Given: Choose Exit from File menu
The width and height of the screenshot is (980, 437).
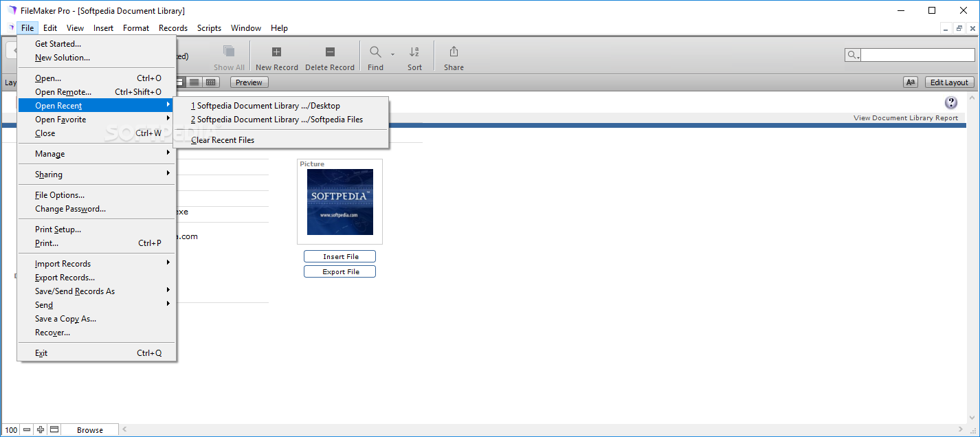Looking at the screenshot, I should click(96, 353).
